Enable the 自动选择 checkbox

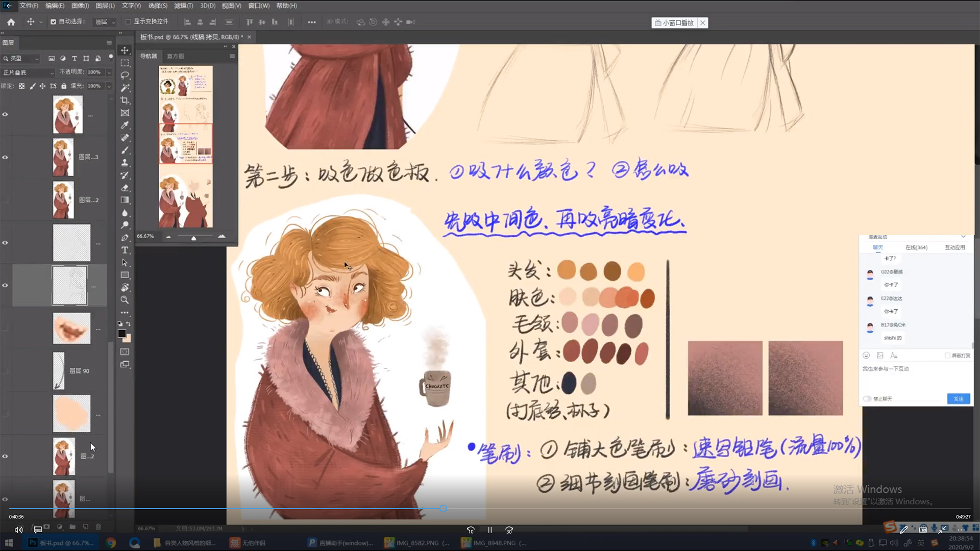53,22
